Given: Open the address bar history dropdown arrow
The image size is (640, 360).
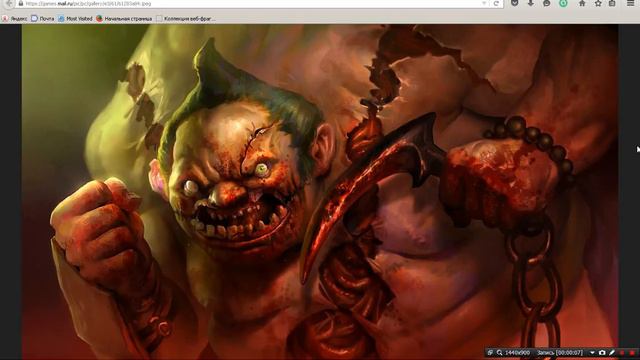Looking at the screenshot, I should click(x=484, y=3).
